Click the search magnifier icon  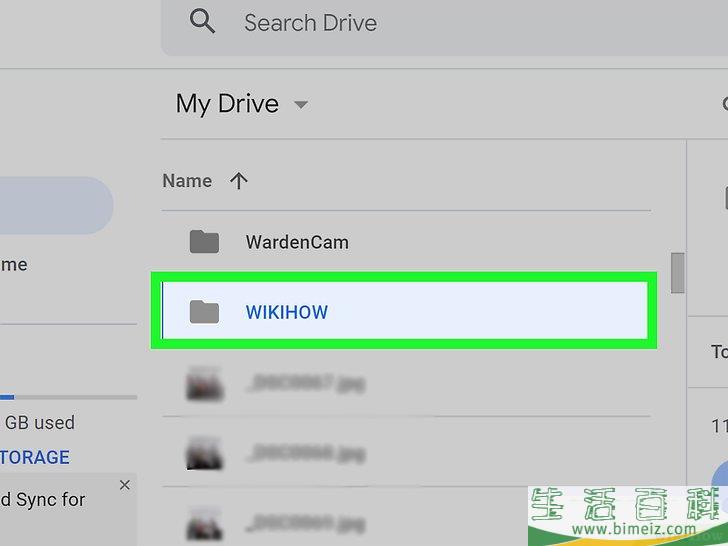202,21
